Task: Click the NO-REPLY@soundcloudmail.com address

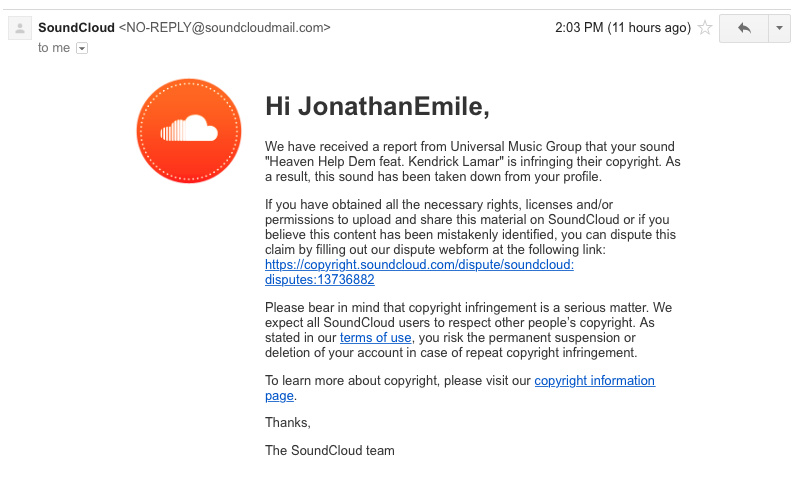Action: coord(225,28)
